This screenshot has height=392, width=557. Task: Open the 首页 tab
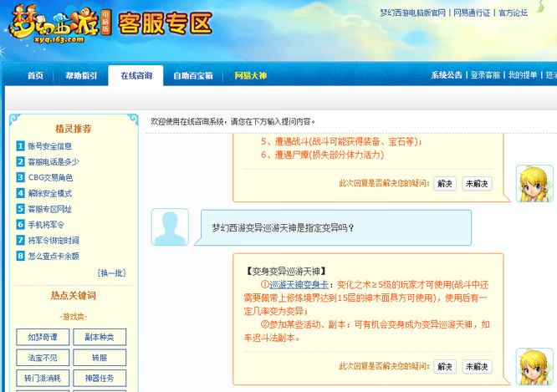[x=35, y=75]
